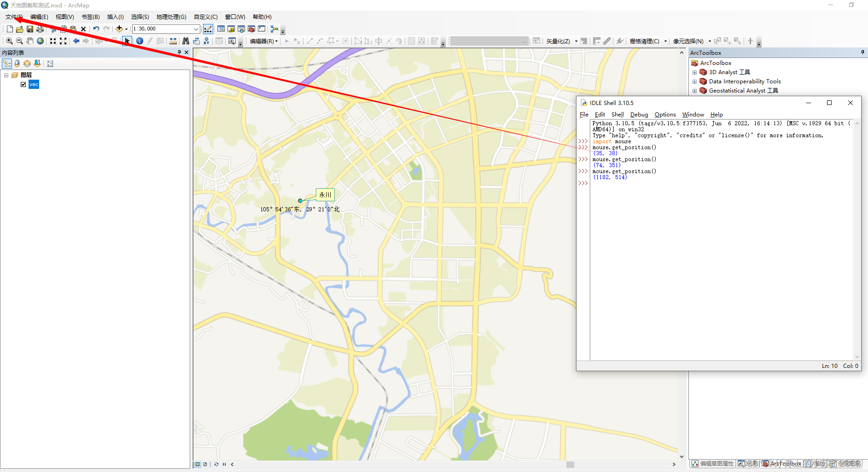Viewport: 868px width, 472px height.
Task: Open the 矢量化(Z) dropdown
Action: pos(561,41)
